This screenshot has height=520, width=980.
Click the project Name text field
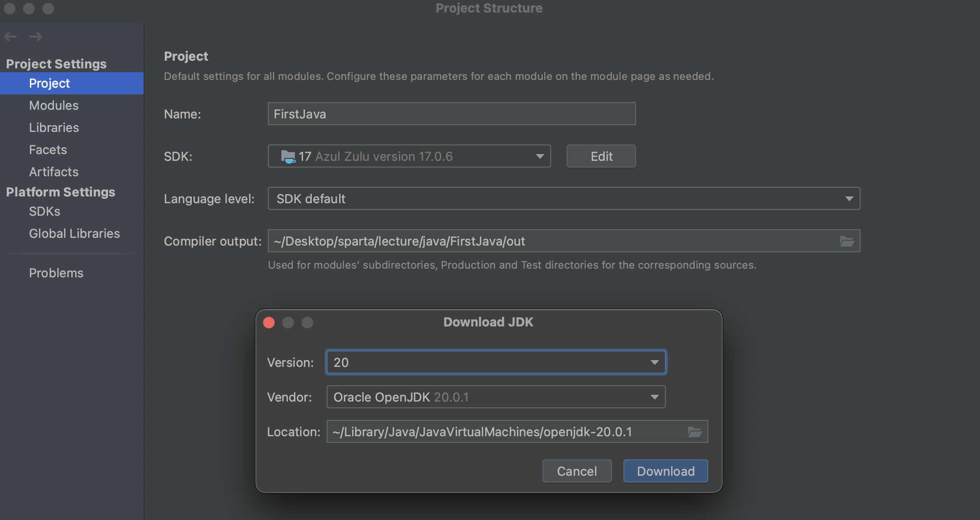pos(451,114)
